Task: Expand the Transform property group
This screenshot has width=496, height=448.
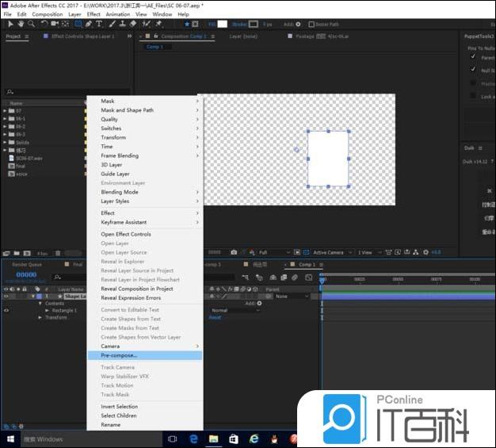Action: coord(40,317)
